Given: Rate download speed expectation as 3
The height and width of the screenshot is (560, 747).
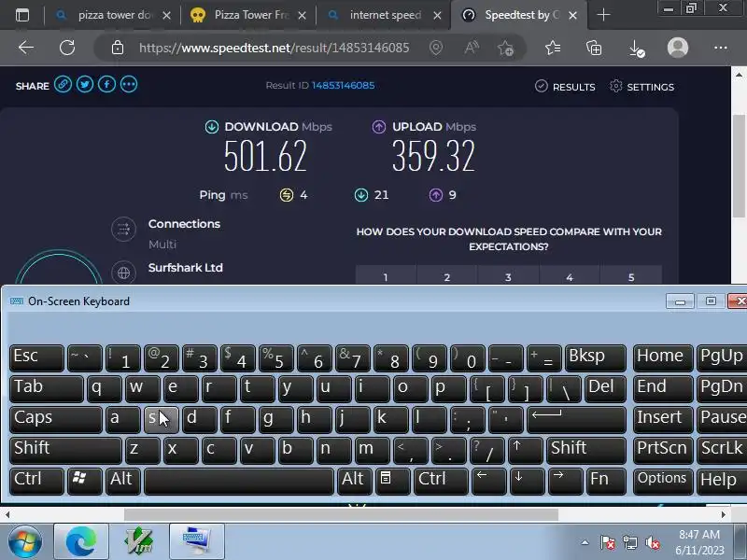Looking at the screenshot, I should [508, 275].
